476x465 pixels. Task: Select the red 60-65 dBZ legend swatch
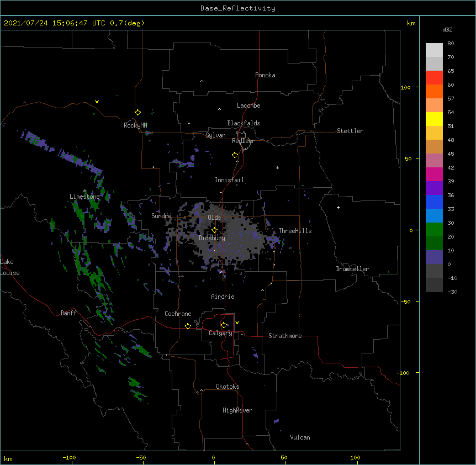pyautogui.click(x=434, y=77)
